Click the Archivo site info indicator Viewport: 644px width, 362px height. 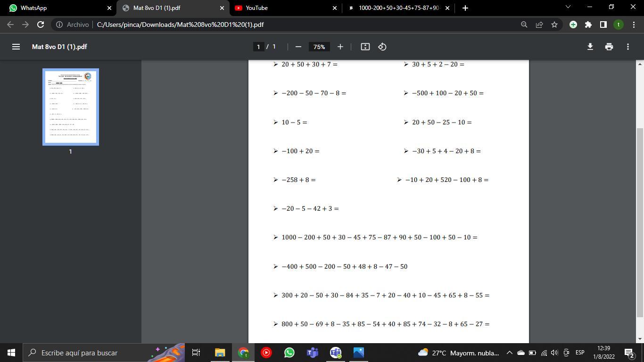pyautogui.click(x=73, y=25)
